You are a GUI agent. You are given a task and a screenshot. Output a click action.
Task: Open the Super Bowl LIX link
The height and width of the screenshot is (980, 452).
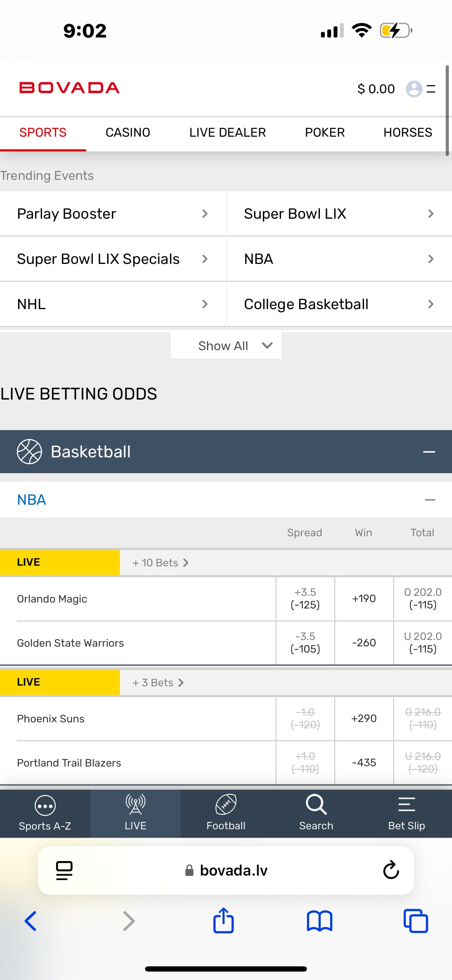(x=339, y=214)
